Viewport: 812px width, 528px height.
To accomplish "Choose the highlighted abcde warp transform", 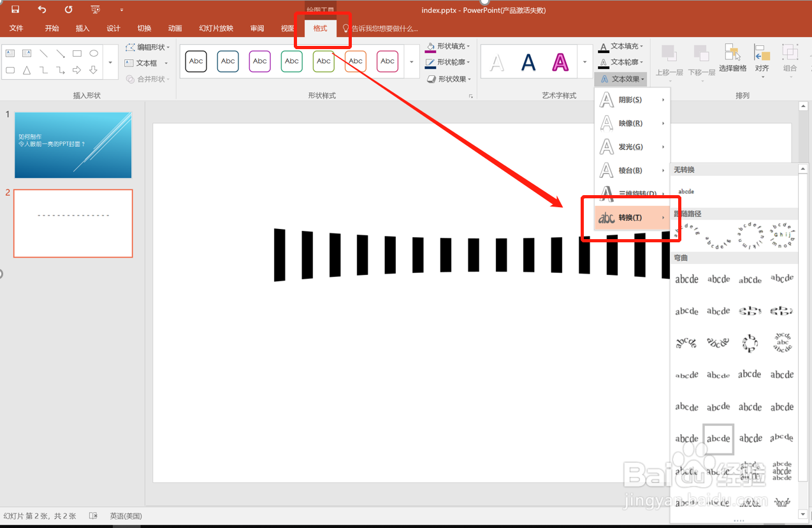I will 718,439.
